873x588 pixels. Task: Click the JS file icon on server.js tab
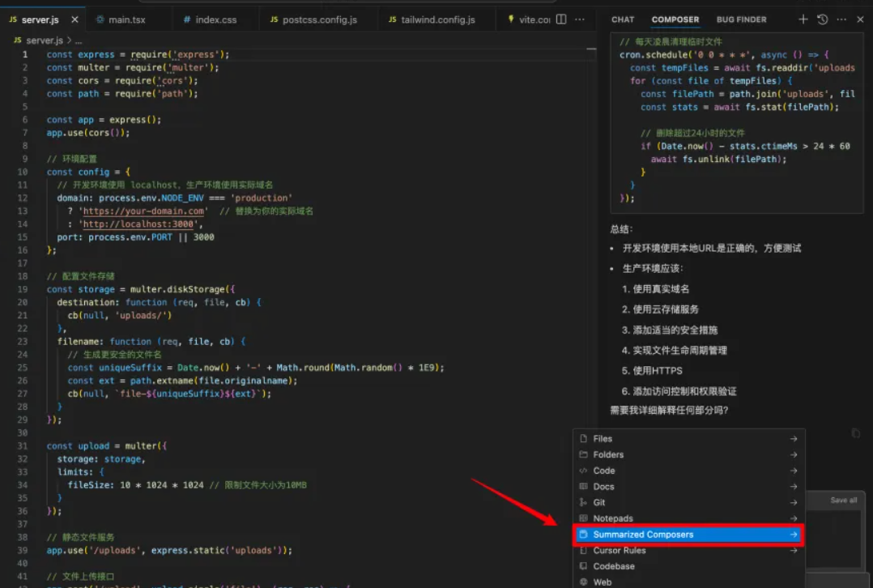tap(13, 19)
